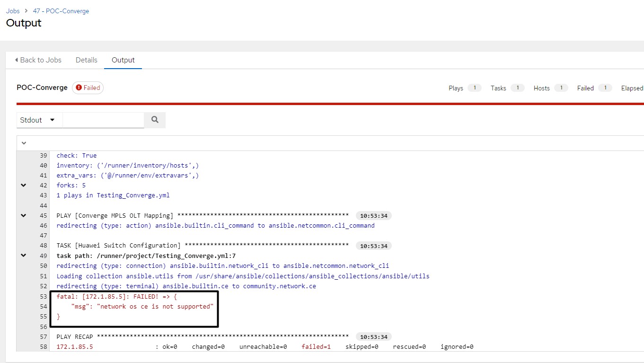Collapse the section at line 42
This screenshot has width=644, height=363.
coord(24,186)
